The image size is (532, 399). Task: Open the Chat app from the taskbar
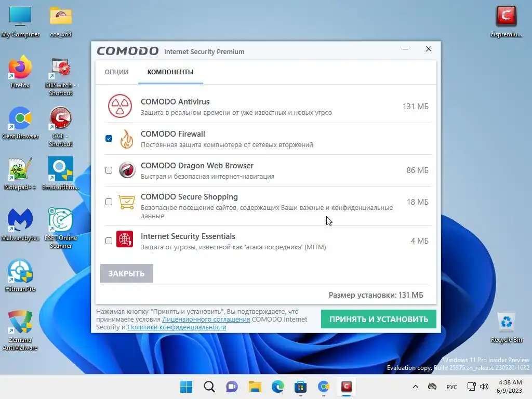tap(232, 387)
